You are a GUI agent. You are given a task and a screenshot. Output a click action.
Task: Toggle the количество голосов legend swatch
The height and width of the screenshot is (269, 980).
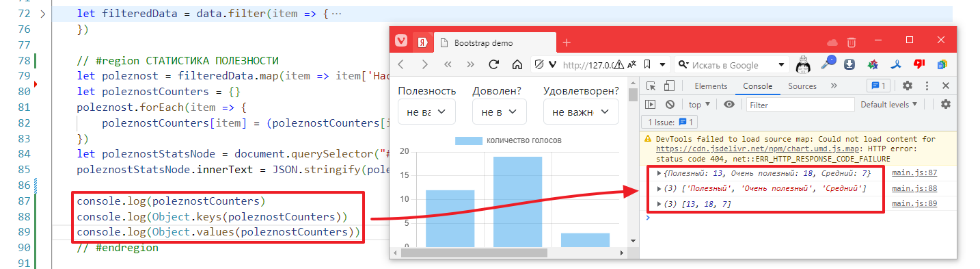469,140
